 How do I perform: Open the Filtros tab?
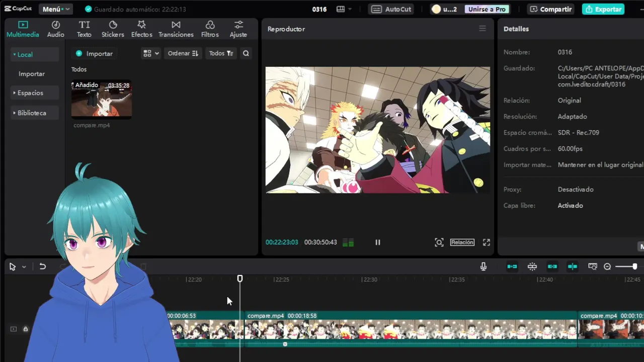coord(210,29)
